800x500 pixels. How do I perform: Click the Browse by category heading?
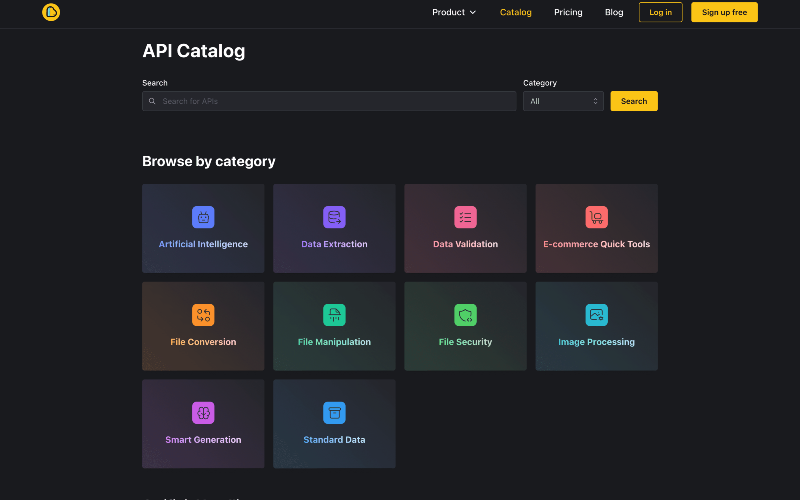[209, 161]
